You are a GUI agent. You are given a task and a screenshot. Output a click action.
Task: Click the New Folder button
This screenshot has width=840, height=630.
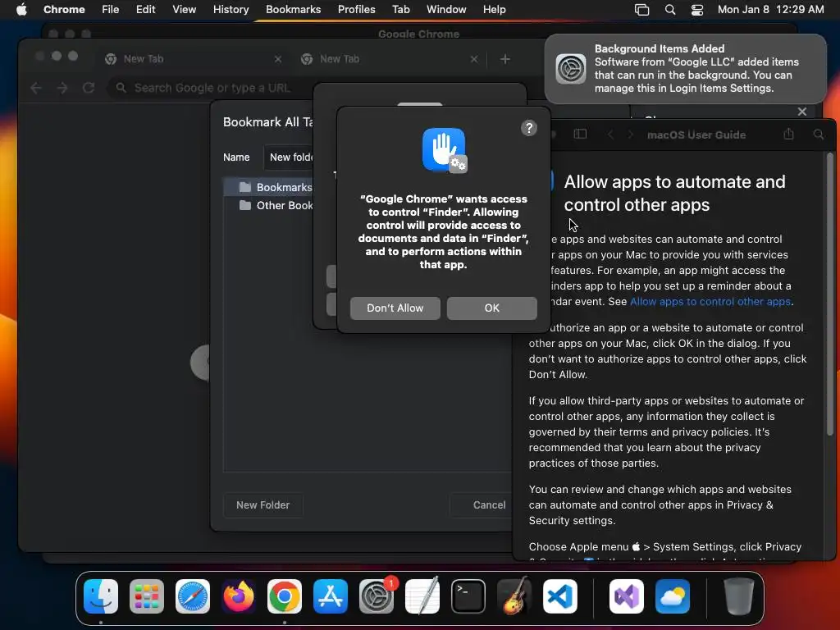click(263, 504)
